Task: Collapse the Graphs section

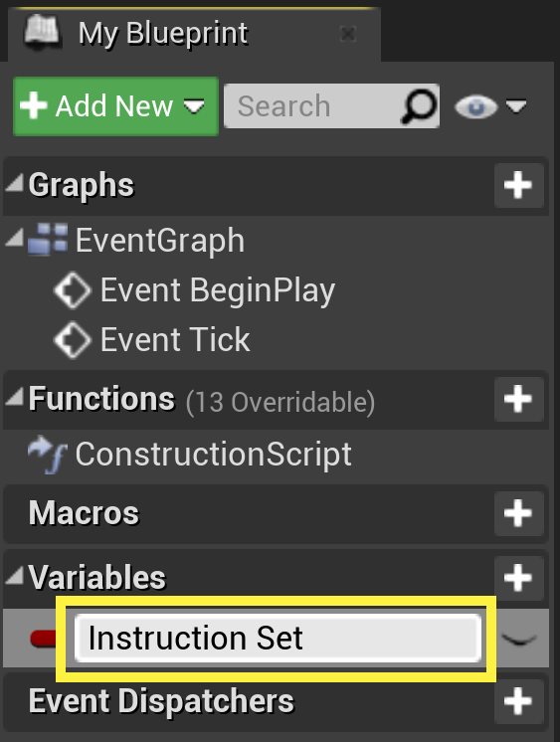Action: [14, 183]
